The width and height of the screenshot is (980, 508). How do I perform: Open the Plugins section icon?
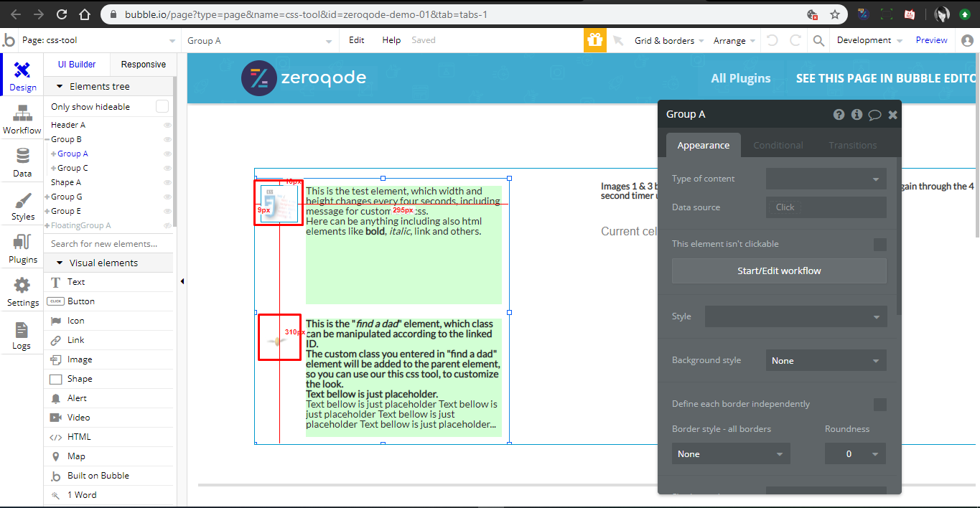pos(22,249)
